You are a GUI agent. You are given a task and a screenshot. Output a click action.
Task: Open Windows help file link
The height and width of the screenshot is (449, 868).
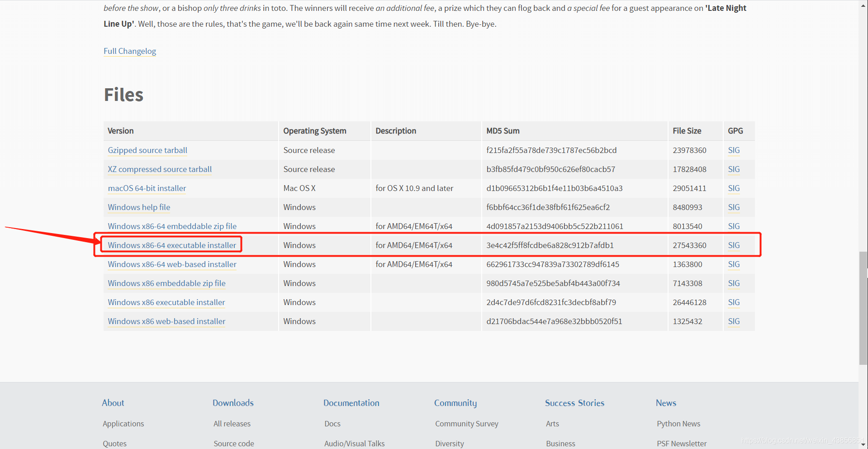pyautogui.click(x=139, y=207)
